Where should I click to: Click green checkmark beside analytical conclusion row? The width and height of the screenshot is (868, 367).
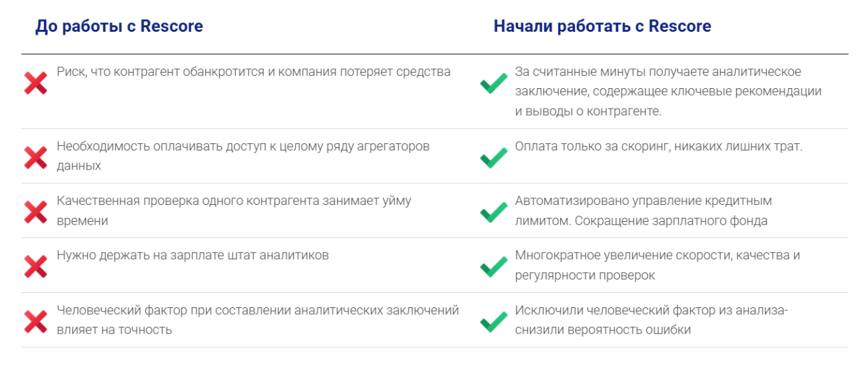(494, 84)
